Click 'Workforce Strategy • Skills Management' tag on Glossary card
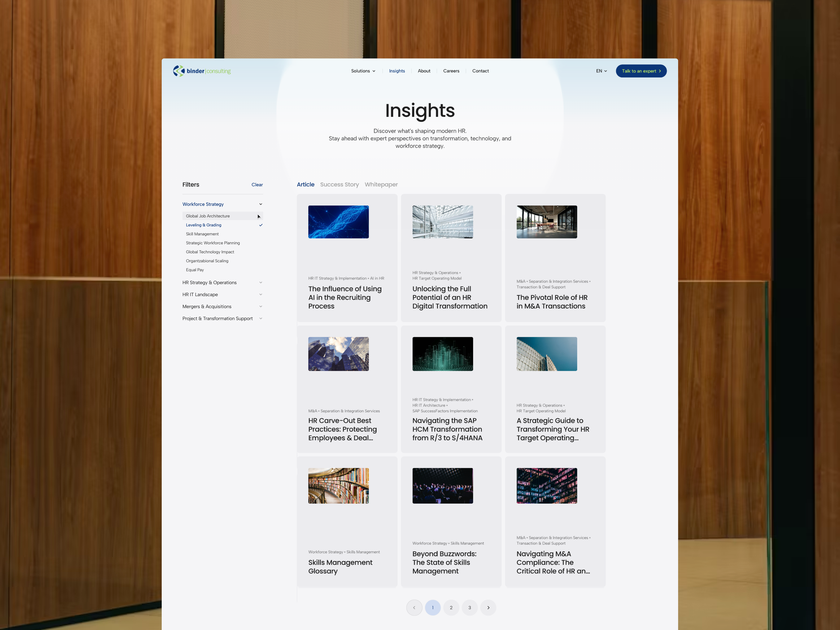This screenshot has height=630, width=840. point(344,552)
